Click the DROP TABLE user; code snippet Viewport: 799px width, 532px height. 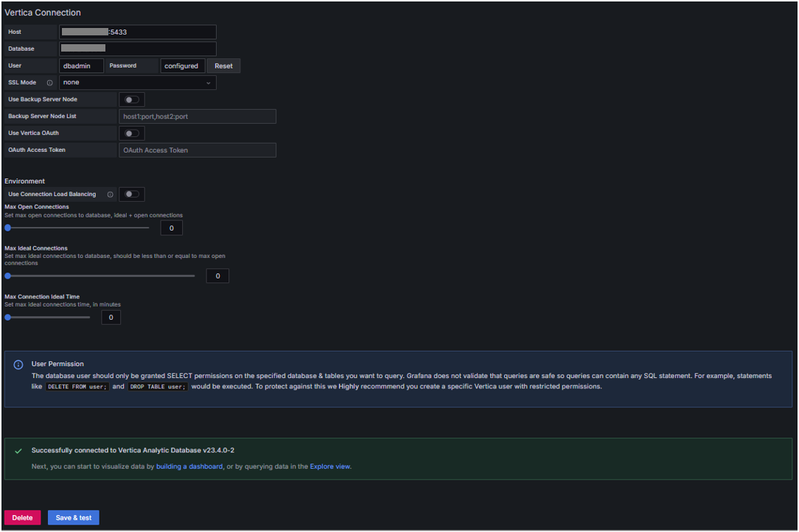click(x=158, y=387)
